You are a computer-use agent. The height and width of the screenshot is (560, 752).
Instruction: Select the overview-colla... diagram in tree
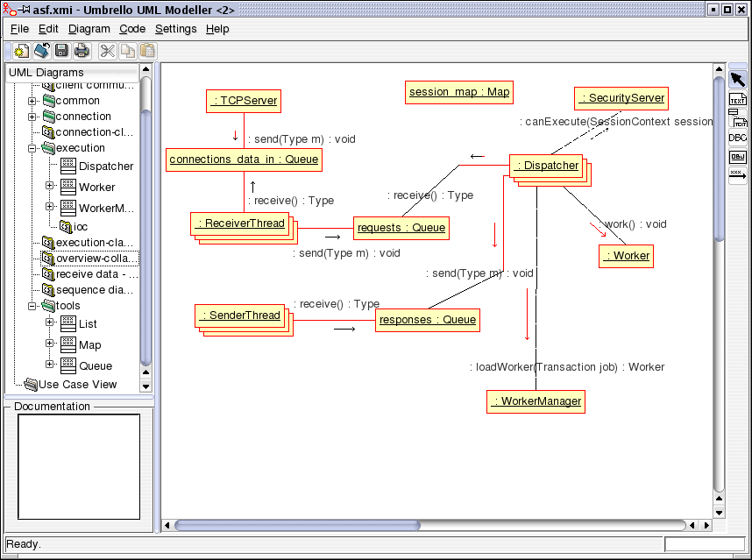coord(89,259)
